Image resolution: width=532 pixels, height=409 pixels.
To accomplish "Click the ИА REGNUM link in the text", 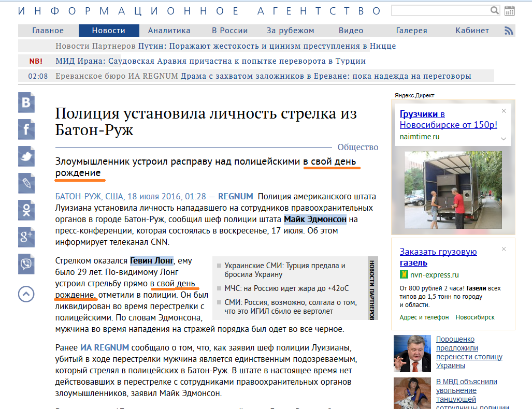I will click(105, 347).
